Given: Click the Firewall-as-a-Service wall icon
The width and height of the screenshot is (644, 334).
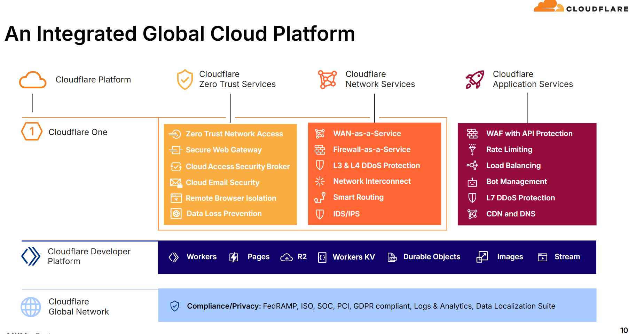Looking at the screenshot, I should click(320, 150).
